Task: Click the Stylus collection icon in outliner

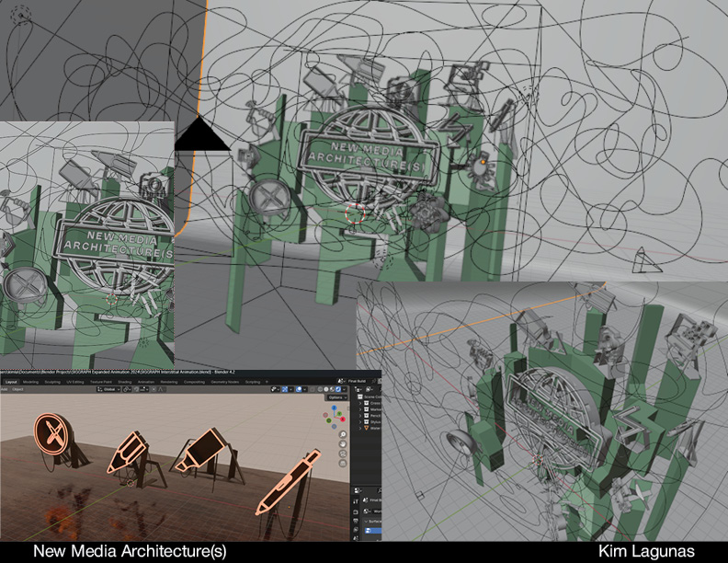Action: point(367,422)
